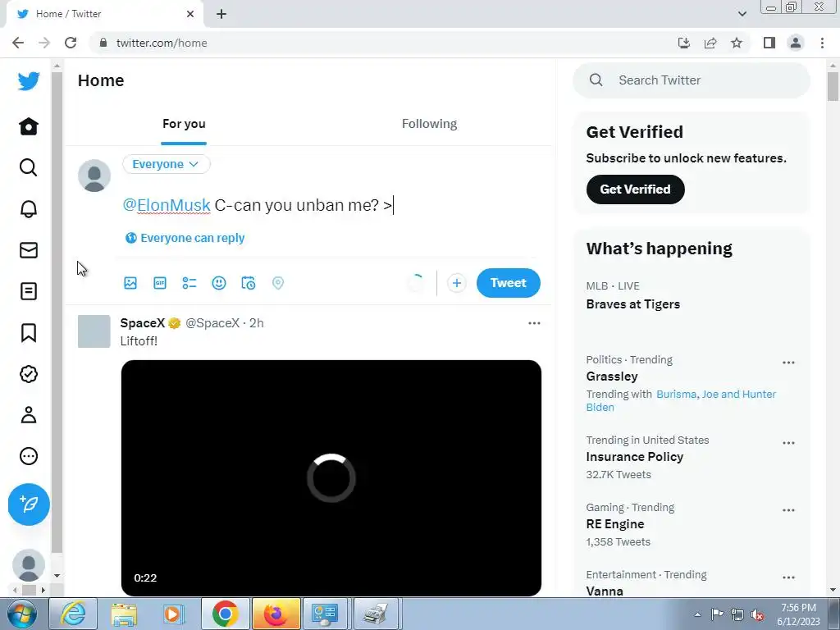This screenshot has height=630, width=840.
Task: Focus the Search Twitter field
Action: (x=691, y=80)
